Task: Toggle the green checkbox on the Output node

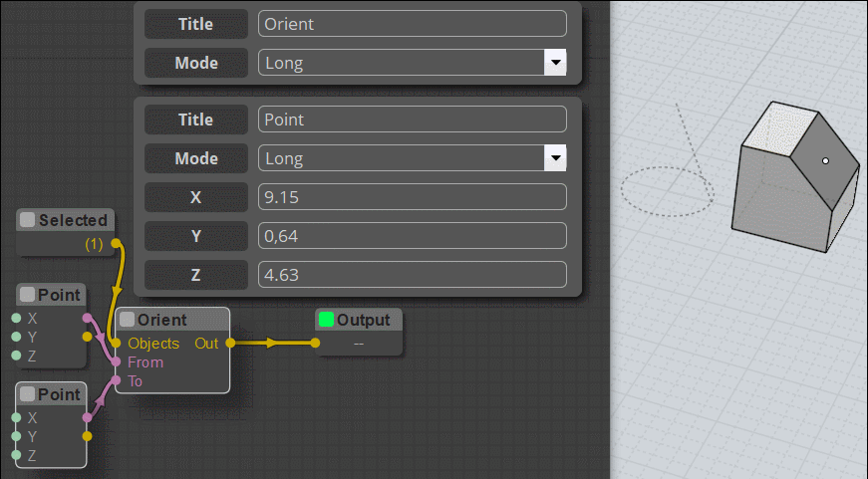Action: pyautogui.click(x=327, y=319)
